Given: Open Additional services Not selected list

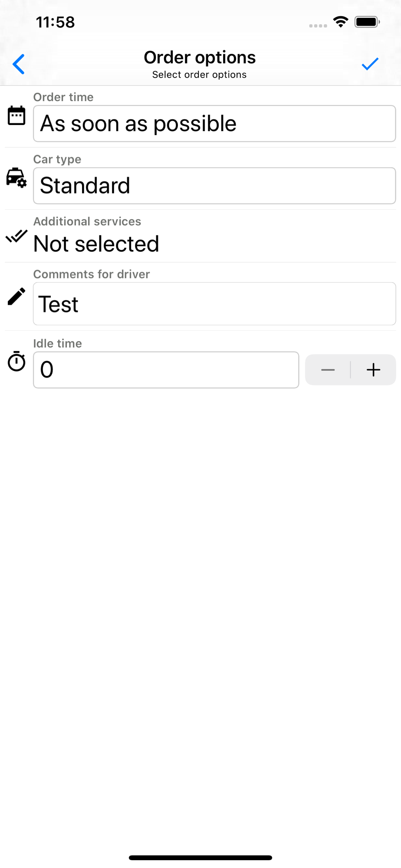Looking at the screenshot, I should [96, 244].
